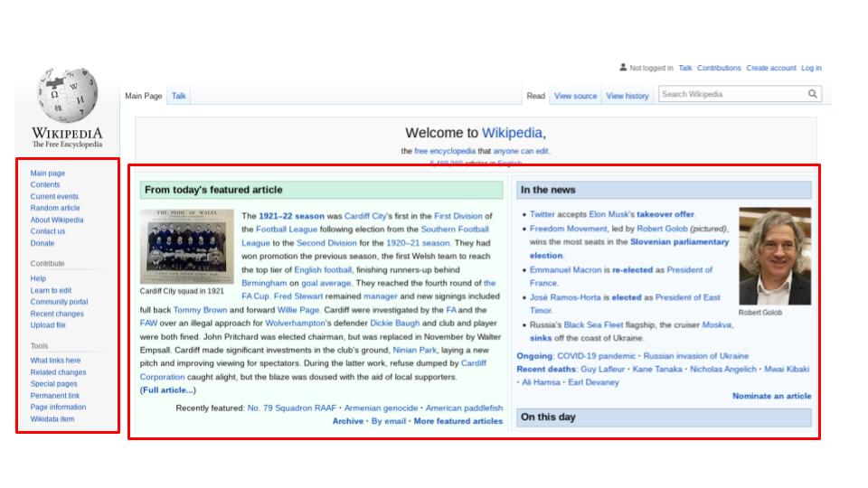This screenshot has width=868, height=488.
Task: Select the View source tab
Action: [x=575, y=96]
